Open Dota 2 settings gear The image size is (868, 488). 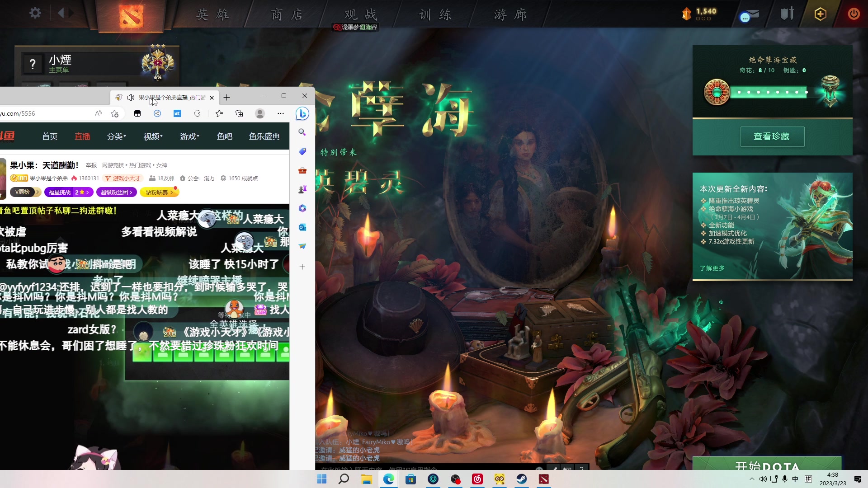click(35, 13)
